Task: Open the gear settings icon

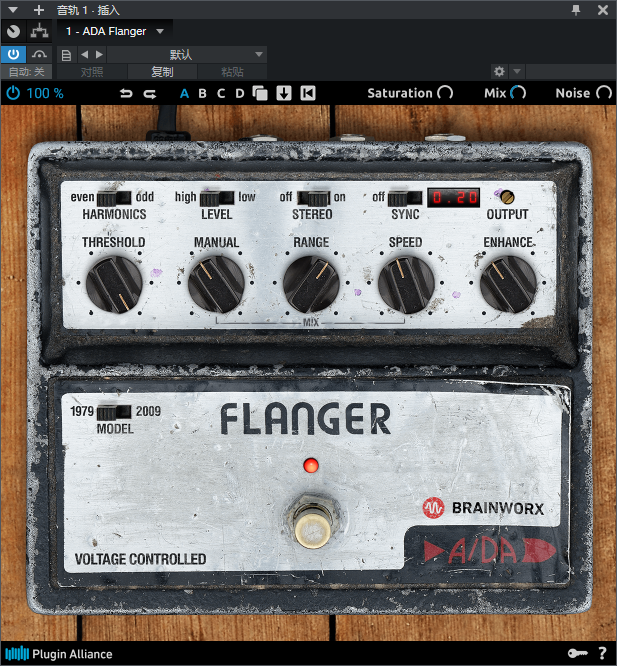Action: point(499,71)
